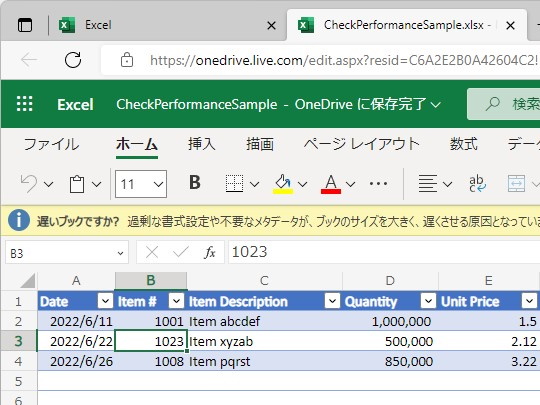Open the app launcher grid icon
Viewport: 540px width, 405px height.
(25, 104)
